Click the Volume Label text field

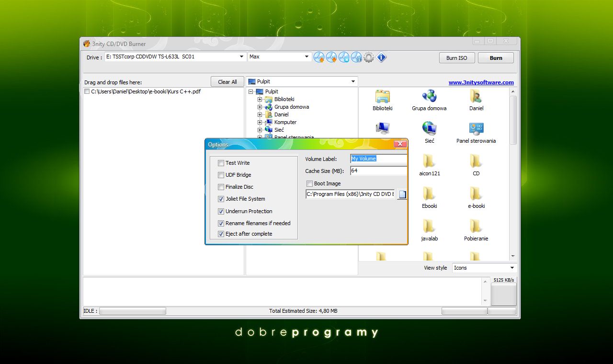pos(378,159)
